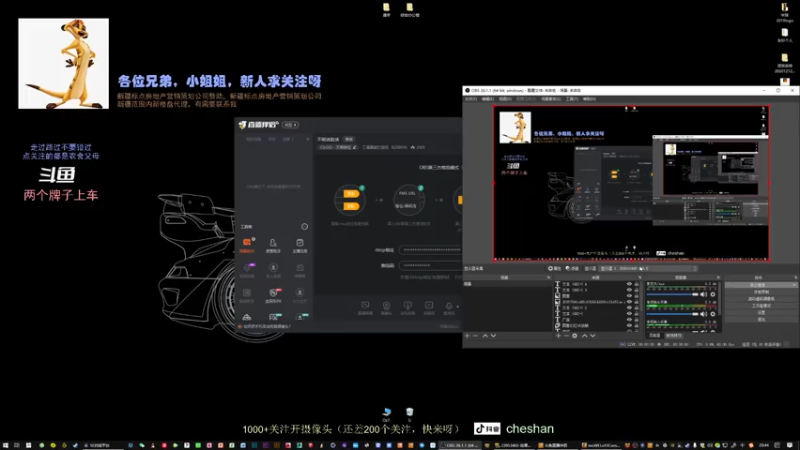Open the phone screen-casting help link

(x=267, y=327)
